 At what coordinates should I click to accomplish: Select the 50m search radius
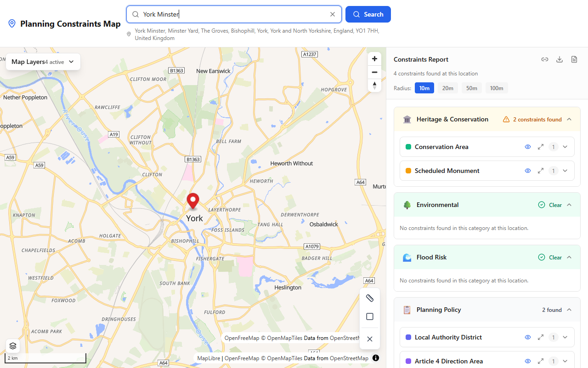click(x=472, y=88)
